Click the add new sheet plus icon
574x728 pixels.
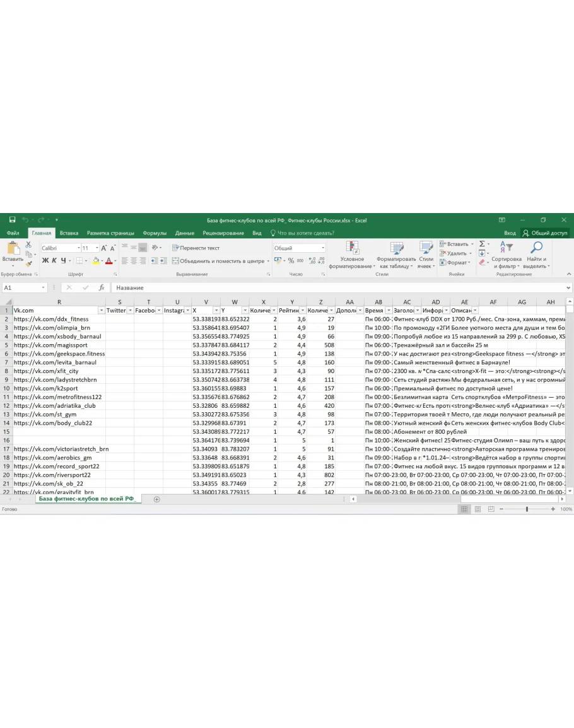pos(156,499)
